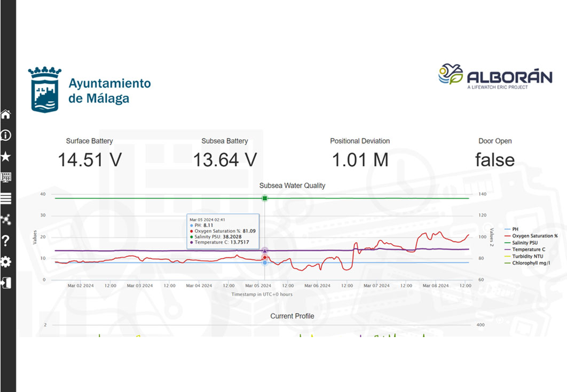Viewport: 567px width, 392px height.
Task: Open the Info icon in sidebar
Action: [6, 135]
